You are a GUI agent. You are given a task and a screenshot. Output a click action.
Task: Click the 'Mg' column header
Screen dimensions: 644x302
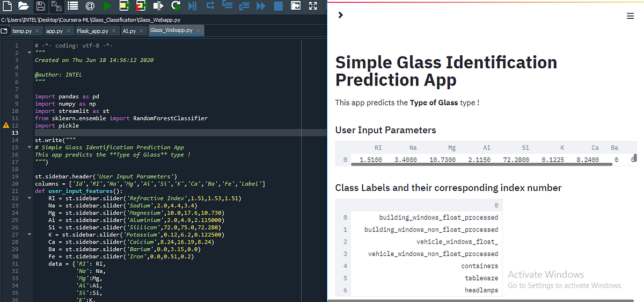point(452,147)
